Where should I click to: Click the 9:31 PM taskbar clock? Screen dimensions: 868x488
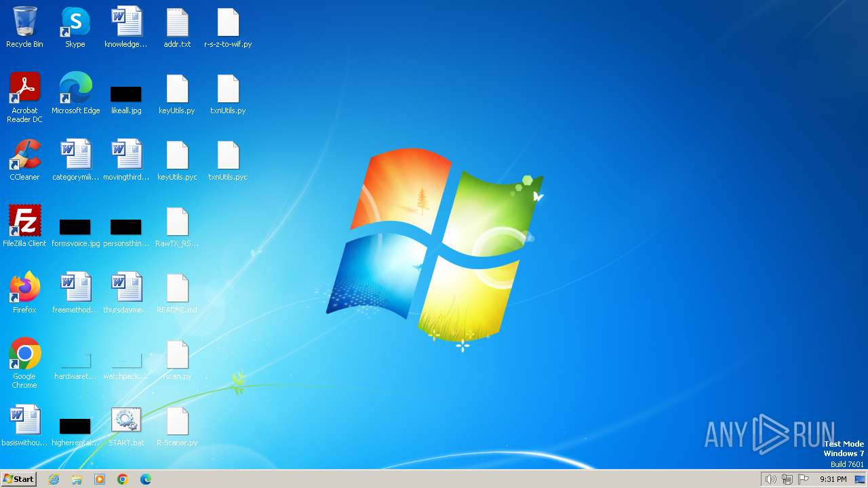833,479
